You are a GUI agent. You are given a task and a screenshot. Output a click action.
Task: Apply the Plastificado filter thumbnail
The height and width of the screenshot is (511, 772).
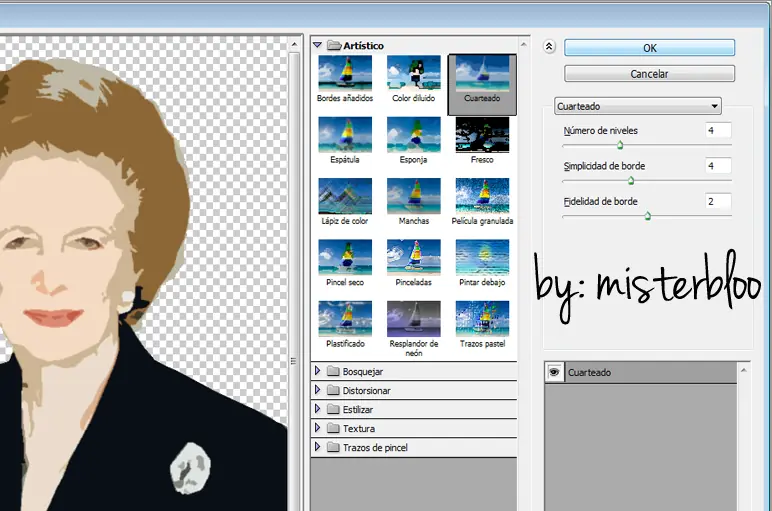(345, 319)
